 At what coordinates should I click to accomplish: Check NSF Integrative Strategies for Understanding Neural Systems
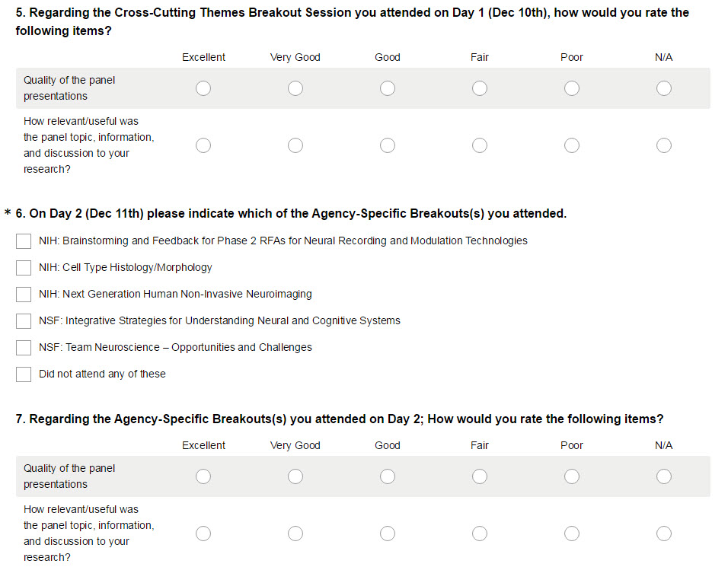point(24,321)
